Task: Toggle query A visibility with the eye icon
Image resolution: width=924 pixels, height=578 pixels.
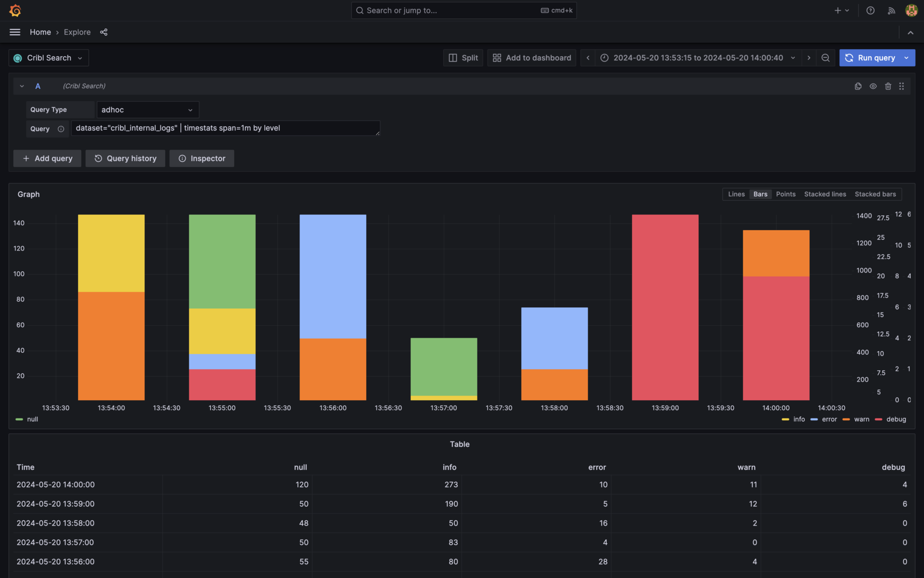Action: coord(873,86)
